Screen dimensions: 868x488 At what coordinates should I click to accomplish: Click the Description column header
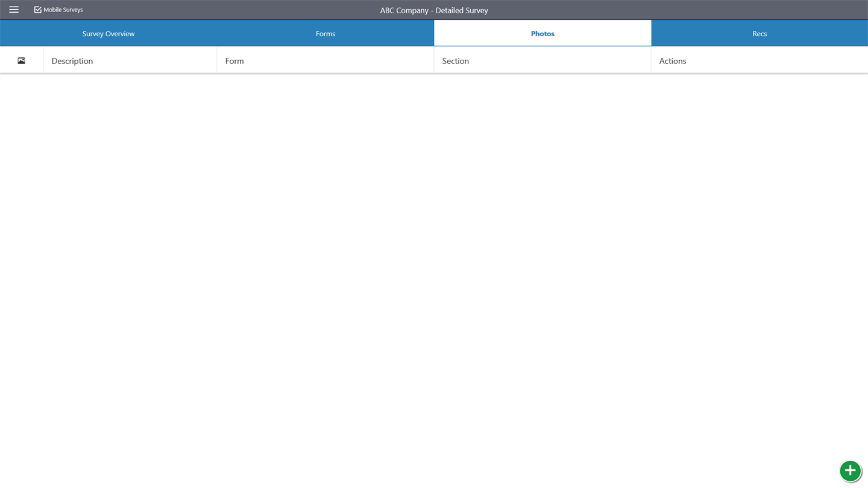tap(130, 61)
